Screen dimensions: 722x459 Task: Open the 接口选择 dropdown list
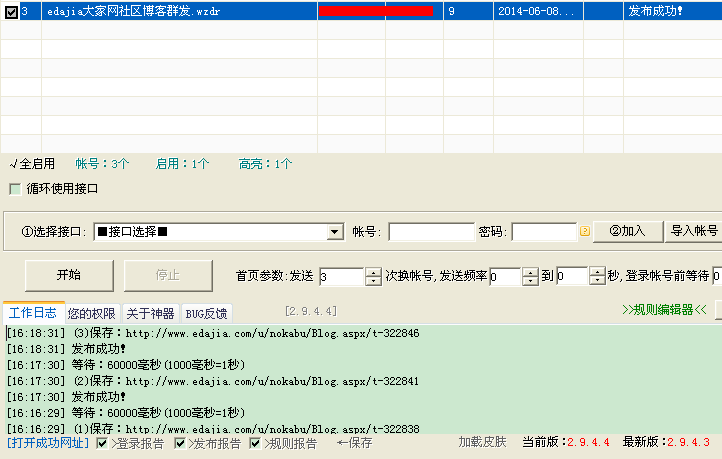pyautogui.click(x=335, y=232)
